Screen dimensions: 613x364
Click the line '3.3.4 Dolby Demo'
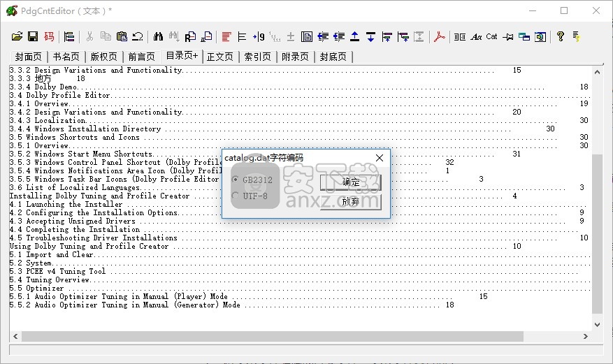pyautogui.click(x=43, y=87)
